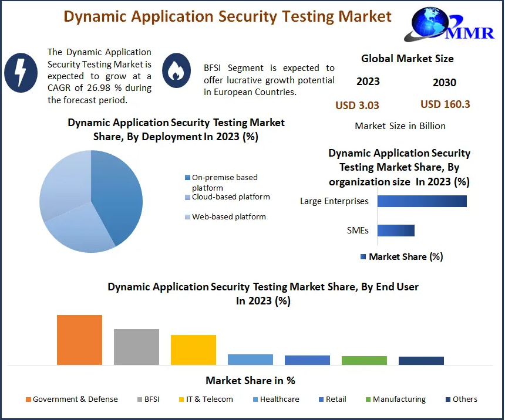The height and width of the screenshot is (420, 505).
Task: Click the Manufacturing green legend marker
Action: coord(368,399)
